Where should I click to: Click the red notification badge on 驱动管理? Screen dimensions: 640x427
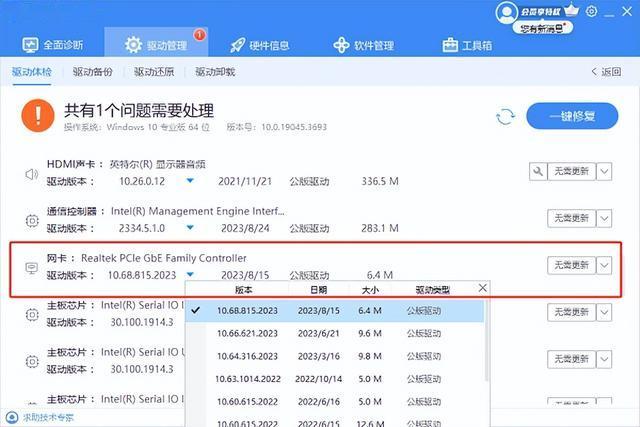[200, 35]
